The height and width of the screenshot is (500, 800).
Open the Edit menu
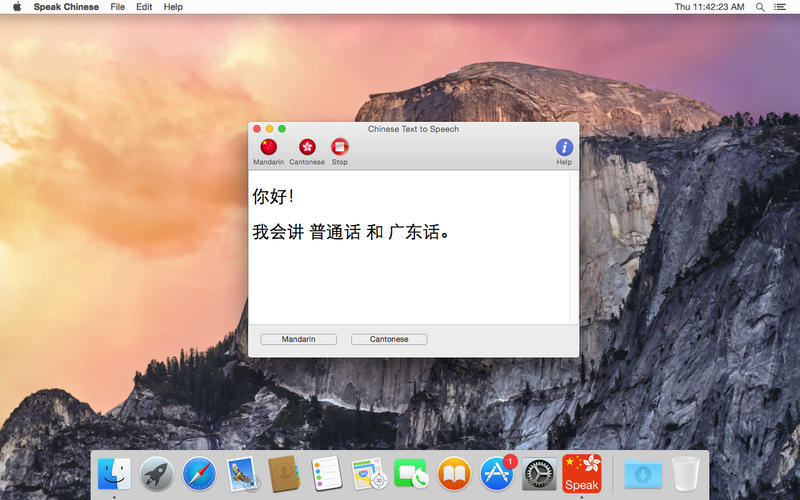point(144,7)
